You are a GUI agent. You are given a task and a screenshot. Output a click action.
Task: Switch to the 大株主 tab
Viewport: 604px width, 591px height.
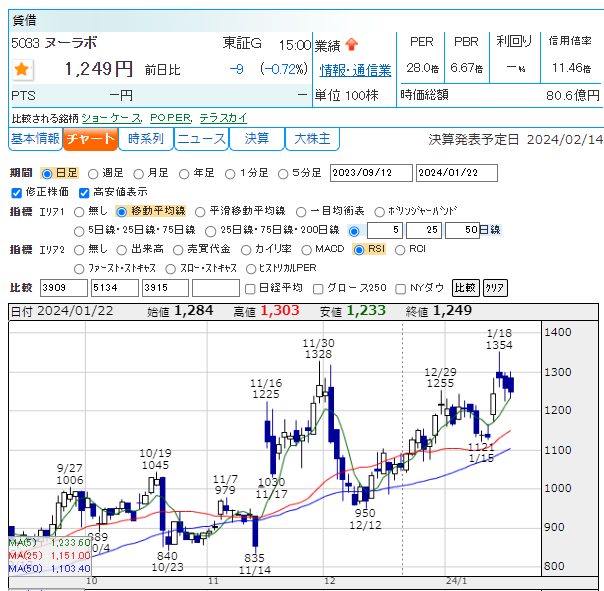click(x=312, y=139)
